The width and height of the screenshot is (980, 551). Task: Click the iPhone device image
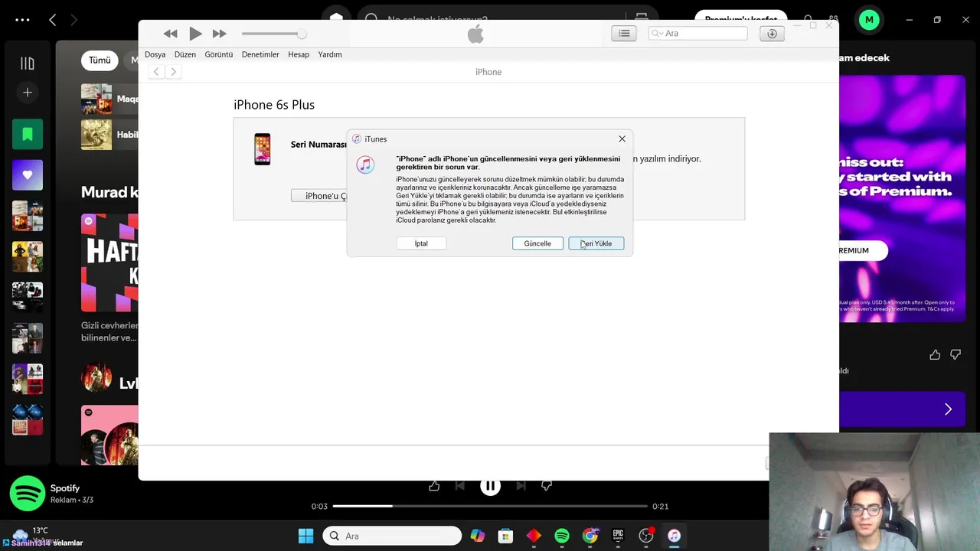tap(263, 149)
